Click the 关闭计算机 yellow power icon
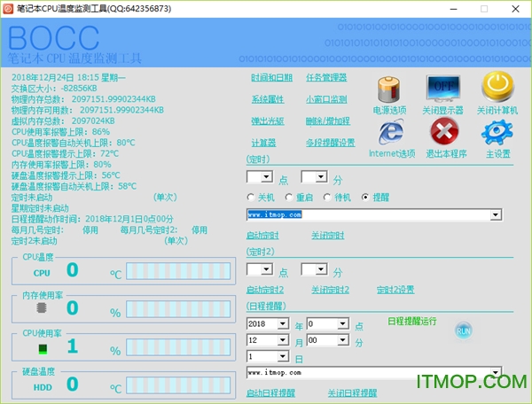This screenshot has height=404, width=532. click(497, 87)
